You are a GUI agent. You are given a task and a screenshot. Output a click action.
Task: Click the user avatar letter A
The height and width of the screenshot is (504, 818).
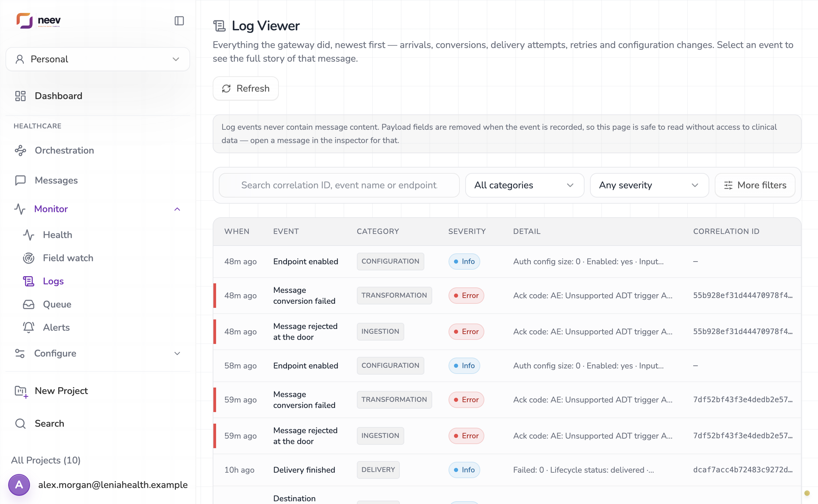19,485
